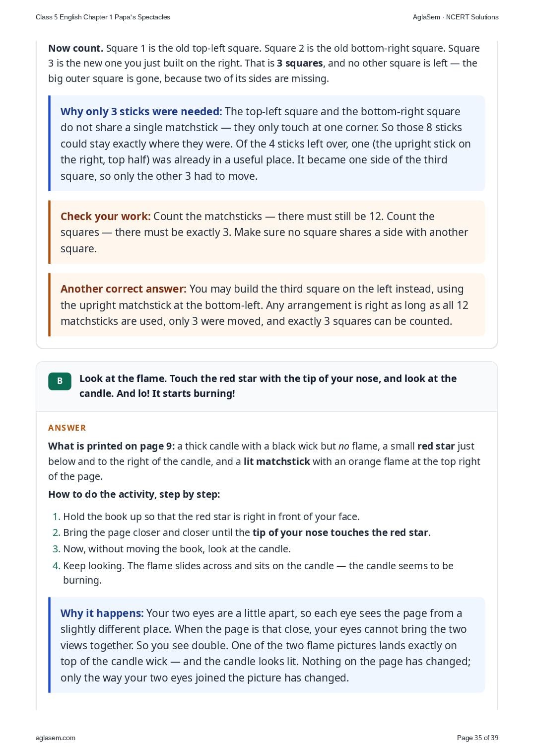This screenshot has height=756, width=534.
Task: Click the 'Why it happens' heading
Action: click(102, 613)
